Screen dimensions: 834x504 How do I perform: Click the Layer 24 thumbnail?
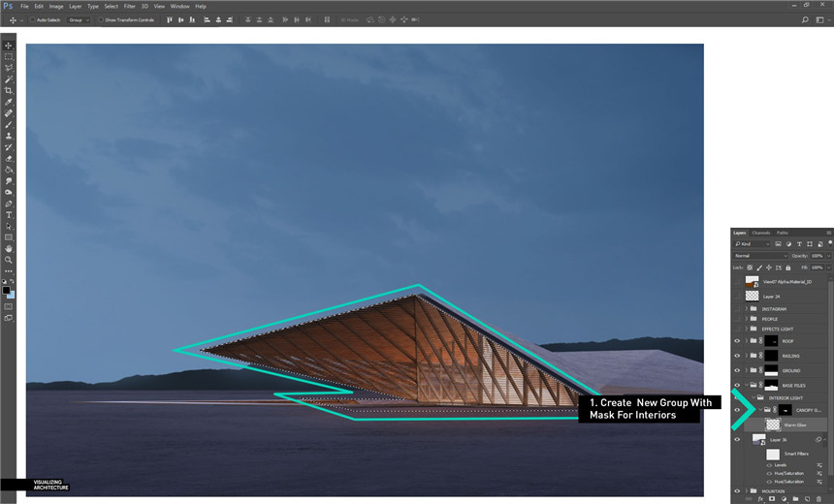[752, 296]
